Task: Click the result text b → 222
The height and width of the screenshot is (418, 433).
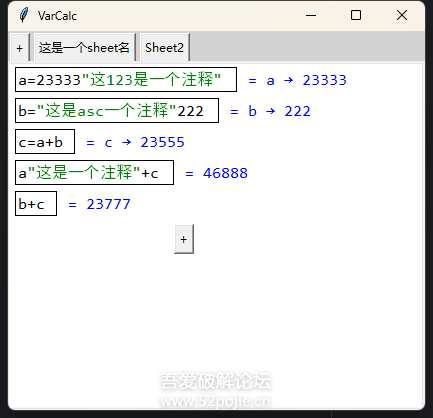Action: [x=280, y=111]
